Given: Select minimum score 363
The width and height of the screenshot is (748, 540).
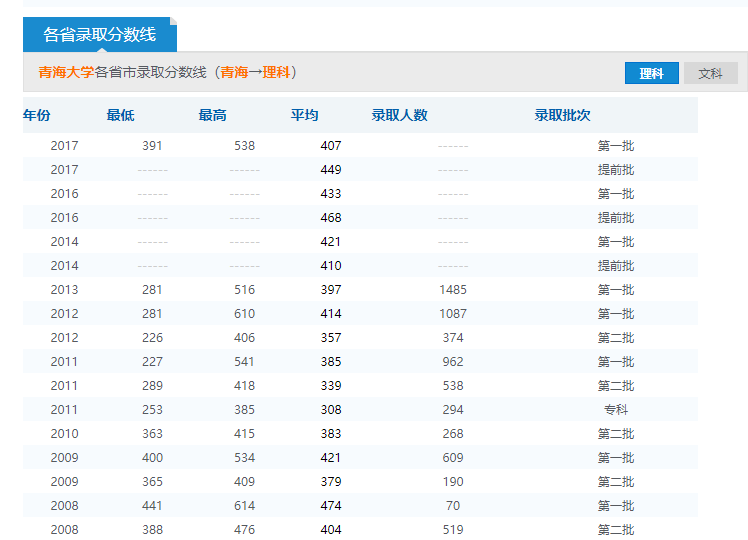Looking at the screenshot, I should click(152, 434).
